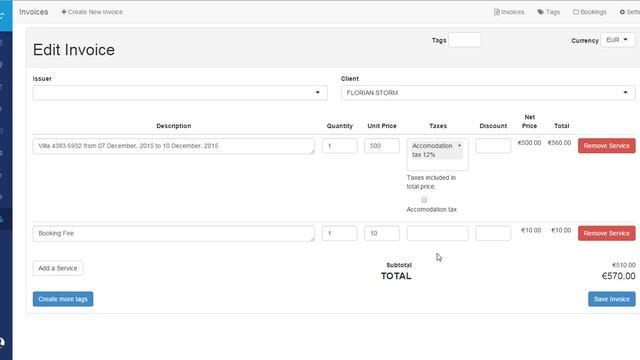Click the TOTAL label
The image size is (640, 360).
coord(396,276)
